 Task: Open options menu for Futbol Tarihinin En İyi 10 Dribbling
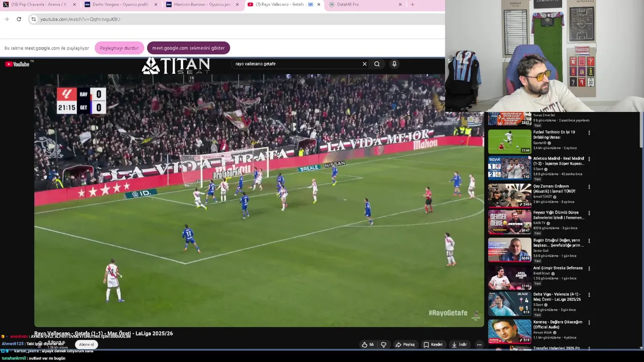tap(589, 133)
